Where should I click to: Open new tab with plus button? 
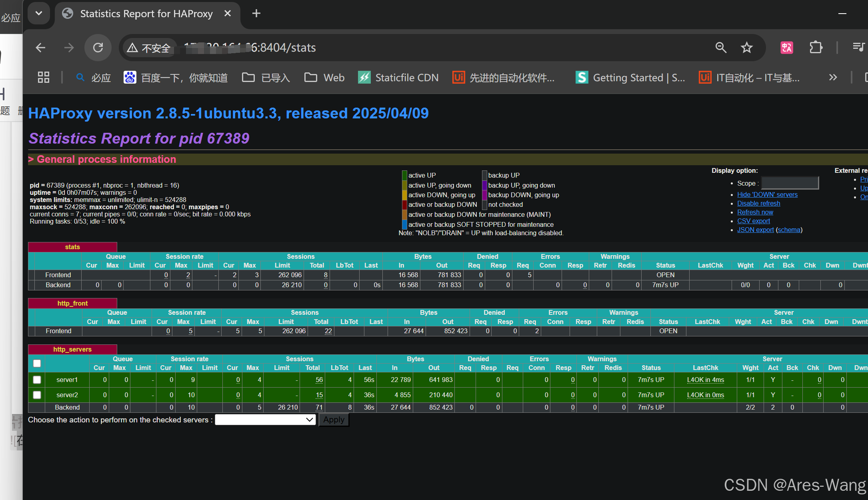tap(256, 14)
